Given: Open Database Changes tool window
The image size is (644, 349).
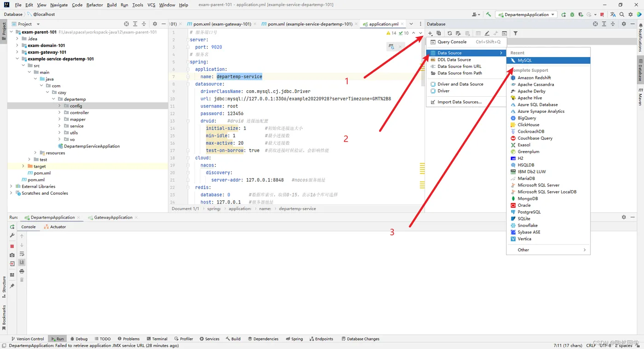Looking at the screenshot, I should pos(360,339).
